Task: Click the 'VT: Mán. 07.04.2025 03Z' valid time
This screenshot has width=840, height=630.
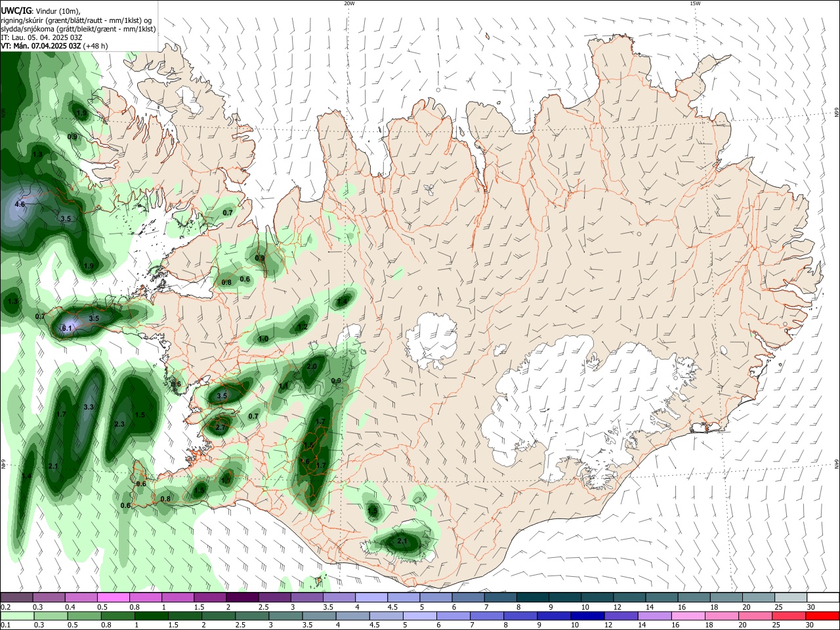Action: coord(41,46)
